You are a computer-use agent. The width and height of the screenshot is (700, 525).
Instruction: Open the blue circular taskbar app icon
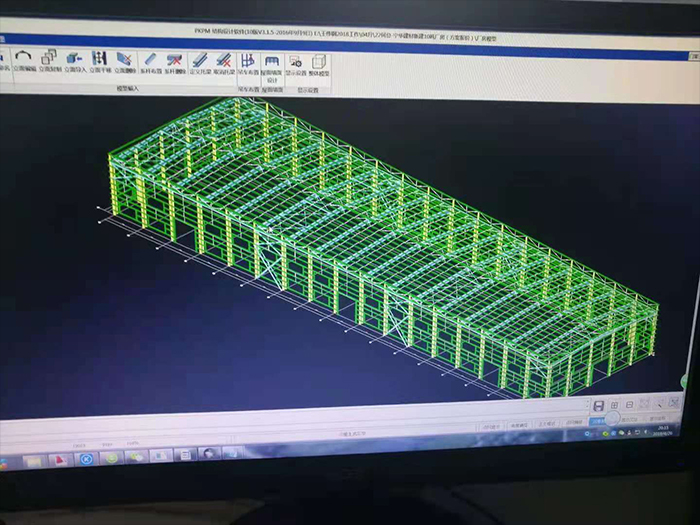(x=86, y=458)
